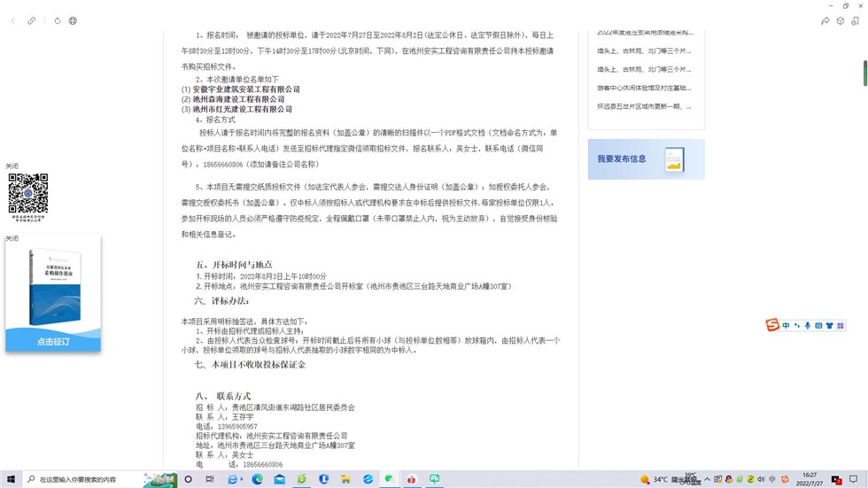868x488 pixels.
Task: Click the 点击征订 button
Action: (53, 341)
